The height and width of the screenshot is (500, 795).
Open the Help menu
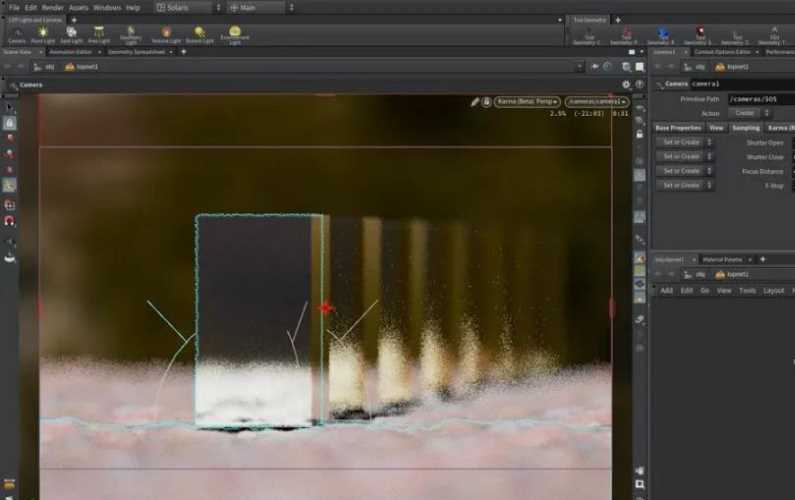pyautogui.click(x=133, y=8)
